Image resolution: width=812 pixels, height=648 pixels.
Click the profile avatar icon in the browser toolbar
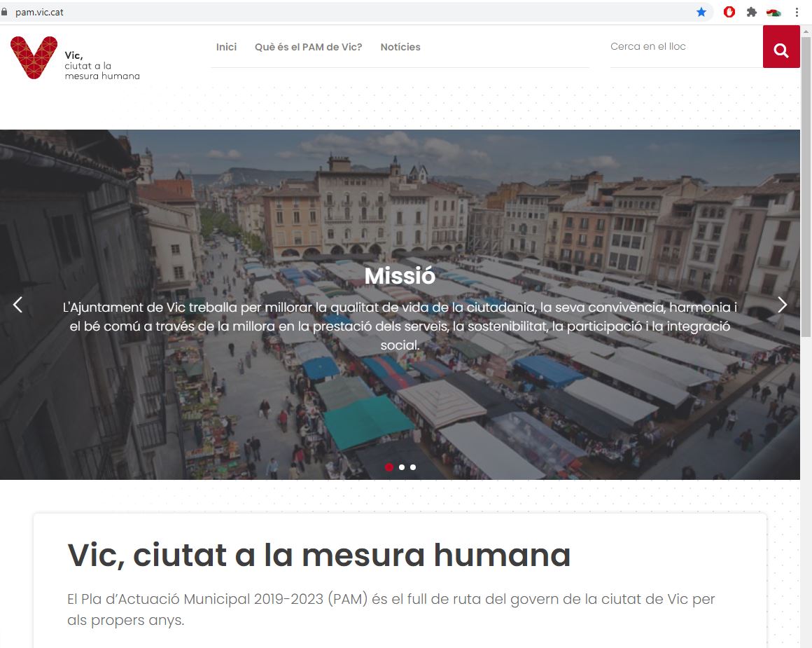pos(773,12)
